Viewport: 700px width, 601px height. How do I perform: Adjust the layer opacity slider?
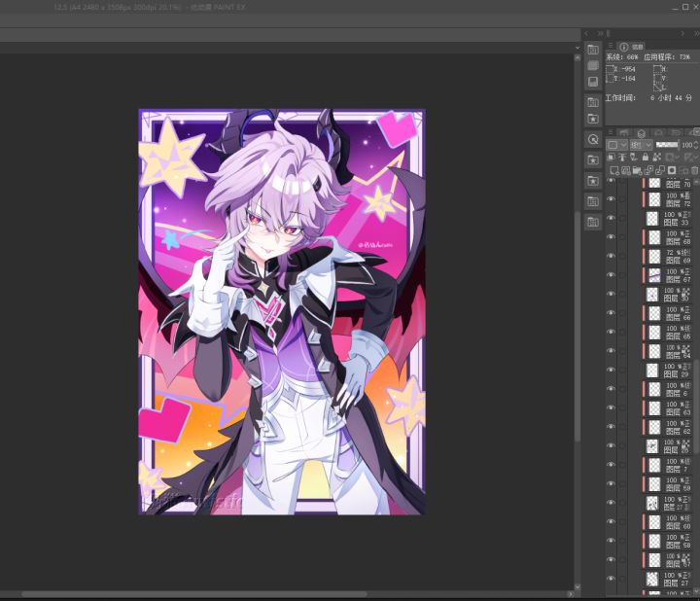coord(668,144)
